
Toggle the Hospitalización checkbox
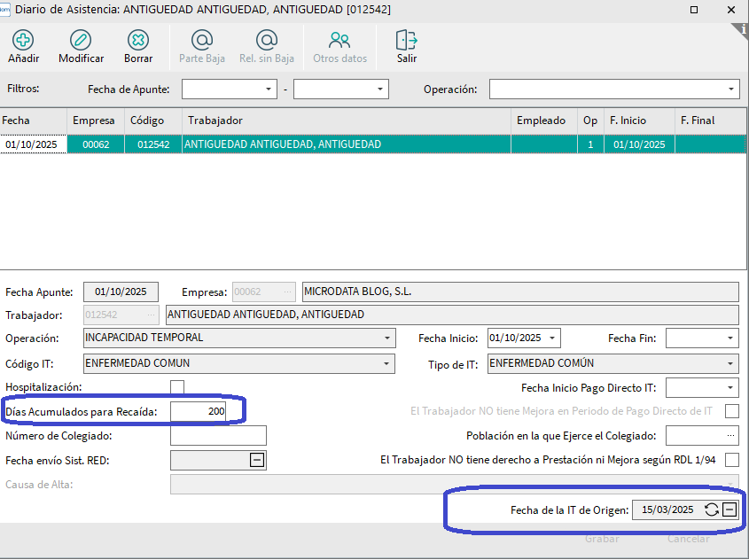click(177, 387)
